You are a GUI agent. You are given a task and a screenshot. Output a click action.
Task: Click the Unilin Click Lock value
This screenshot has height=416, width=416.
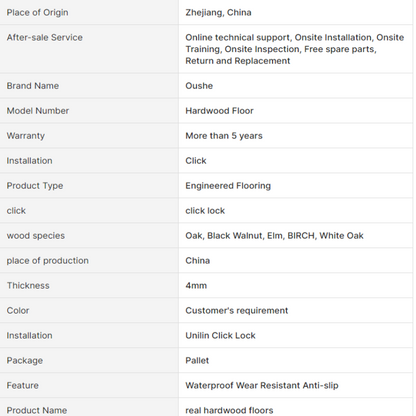220,335
